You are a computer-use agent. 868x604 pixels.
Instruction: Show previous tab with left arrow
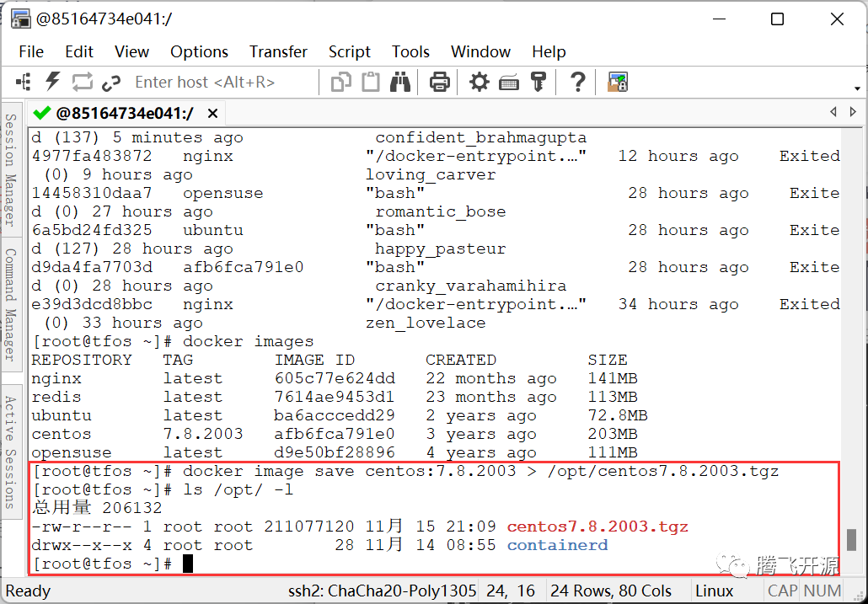point(833,112)
